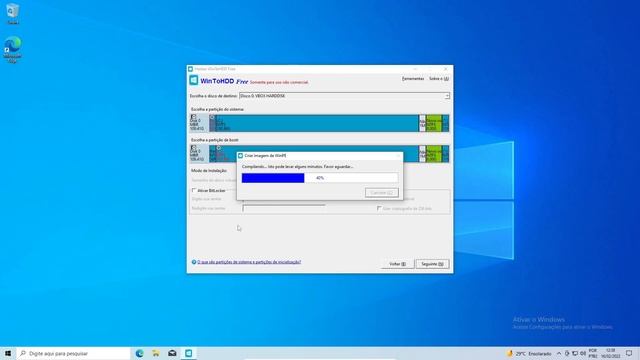Click the green partition in system partition row
640x360 pixels.
[433, 123]
